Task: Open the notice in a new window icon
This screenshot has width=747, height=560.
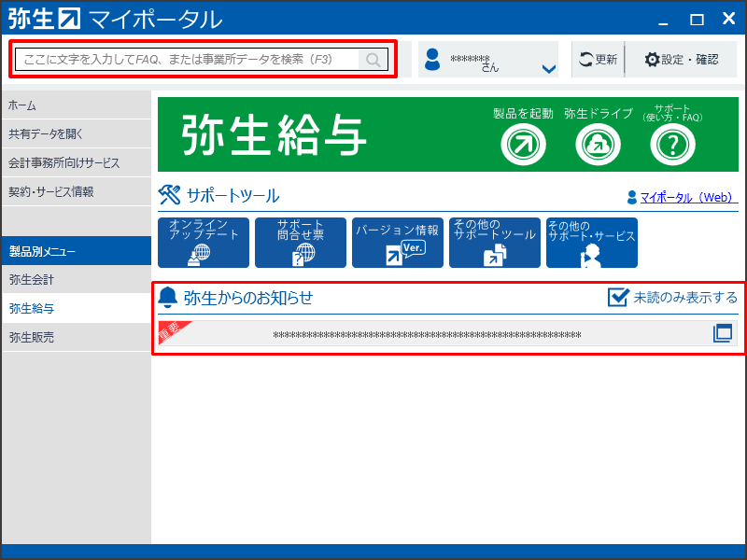Action: pos(722,333)
